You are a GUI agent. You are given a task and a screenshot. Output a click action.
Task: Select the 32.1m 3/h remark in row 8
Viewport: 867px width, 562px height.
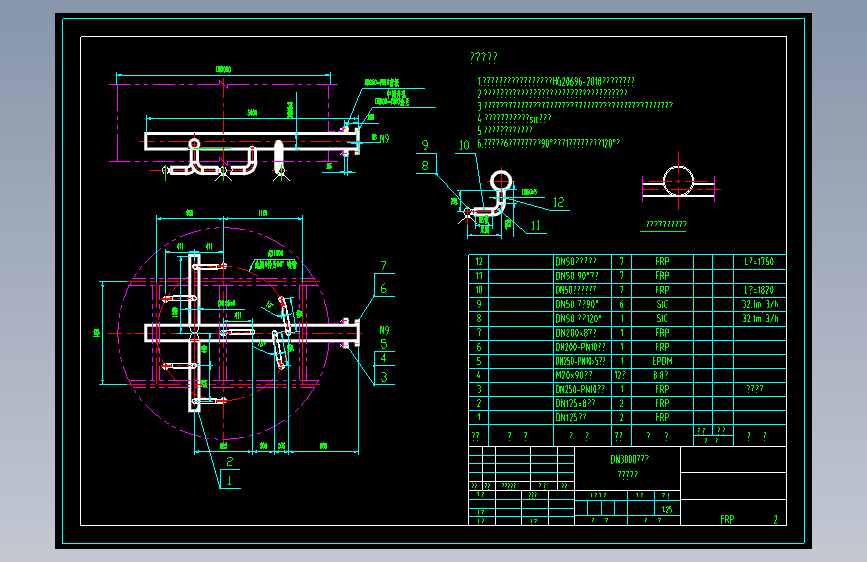coord(760,319)
